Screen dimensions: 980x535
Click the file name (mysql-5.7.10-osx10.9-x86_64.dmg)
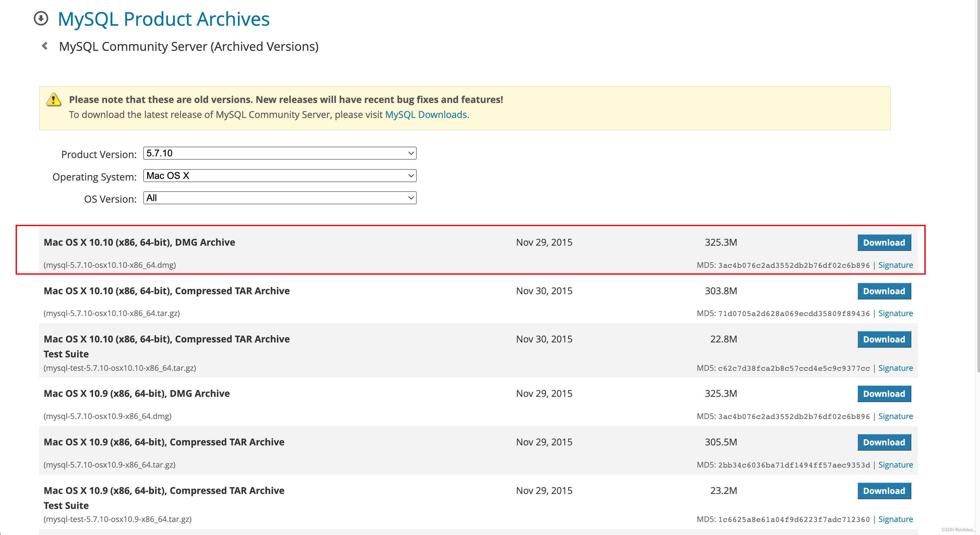click(107, 416)
